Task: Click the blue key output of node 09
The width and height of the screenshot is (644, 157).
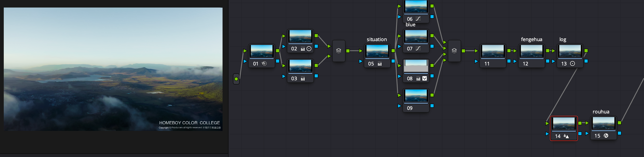Action: [x=432, y=106]
